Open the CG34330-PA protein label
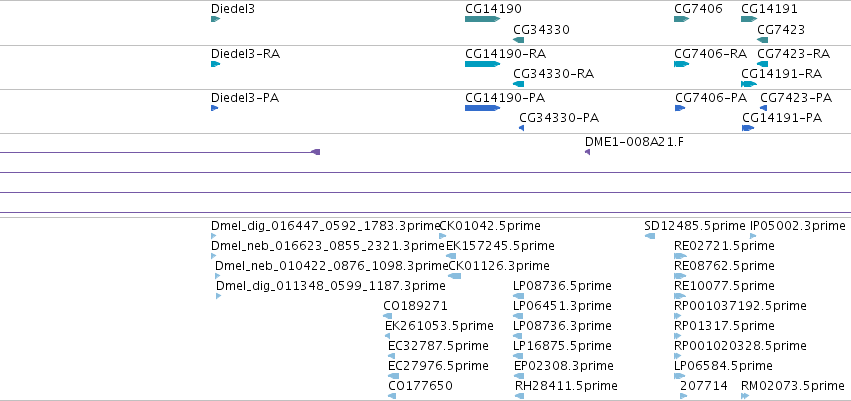Image resolution: width=851 pixels, height=401 pixels. click(559, 118)
